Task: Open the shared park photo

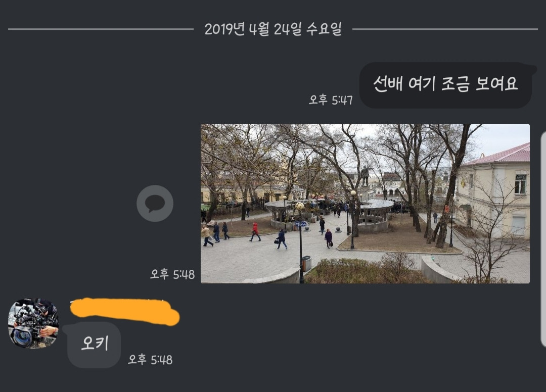Action: tap(366, 204)
